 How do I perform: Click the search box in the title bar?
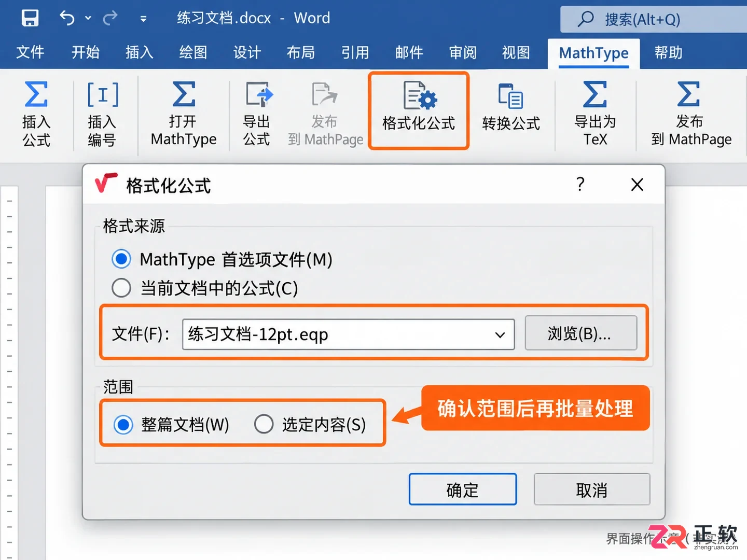pos(654,19)
